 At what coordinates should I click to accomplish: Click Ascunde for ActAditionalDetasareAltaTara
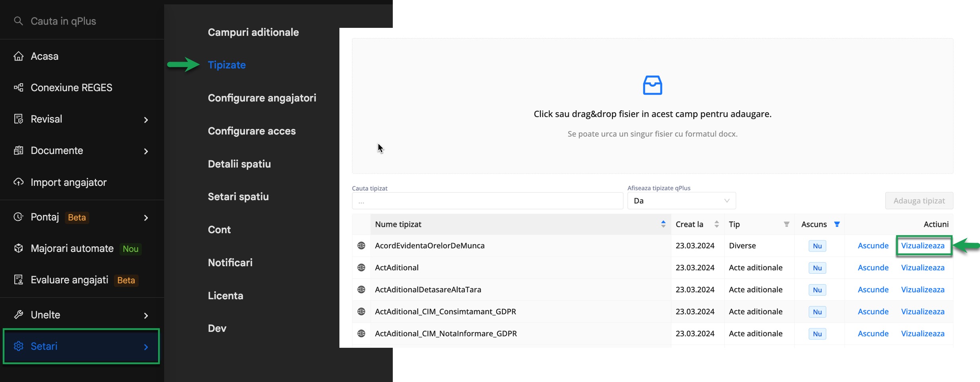pyautogui.click(x=873, y=290)
